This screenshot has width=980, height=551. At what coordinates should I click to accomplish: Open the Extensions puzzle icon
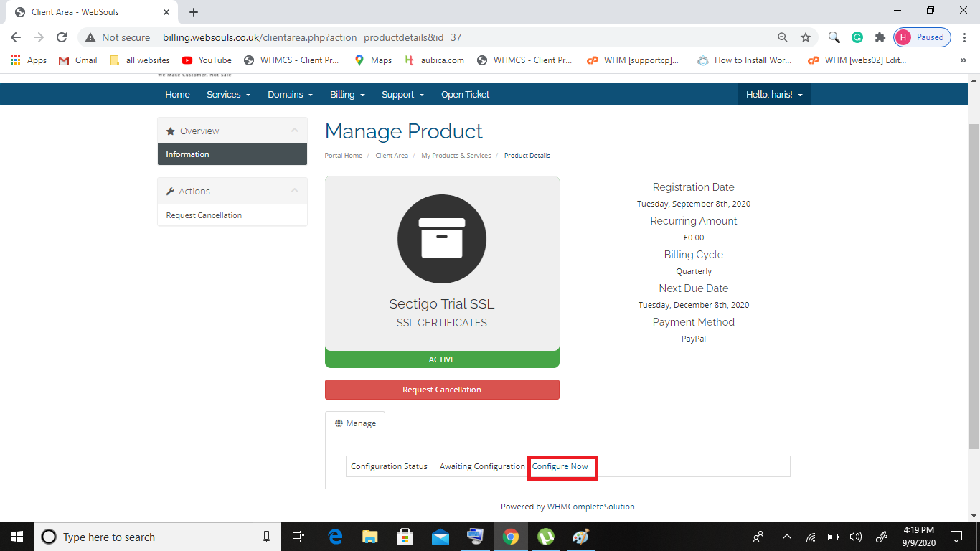(x=880, y=37)
